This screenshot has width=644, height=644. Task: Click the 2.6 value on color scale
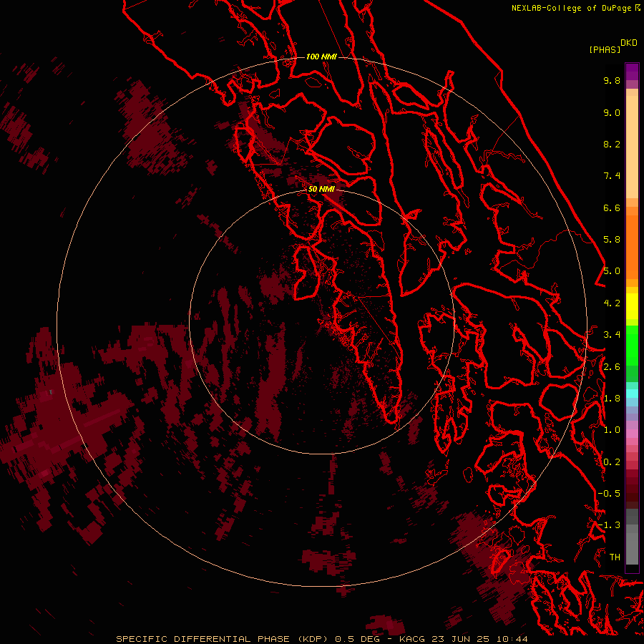tap(612, 367)
